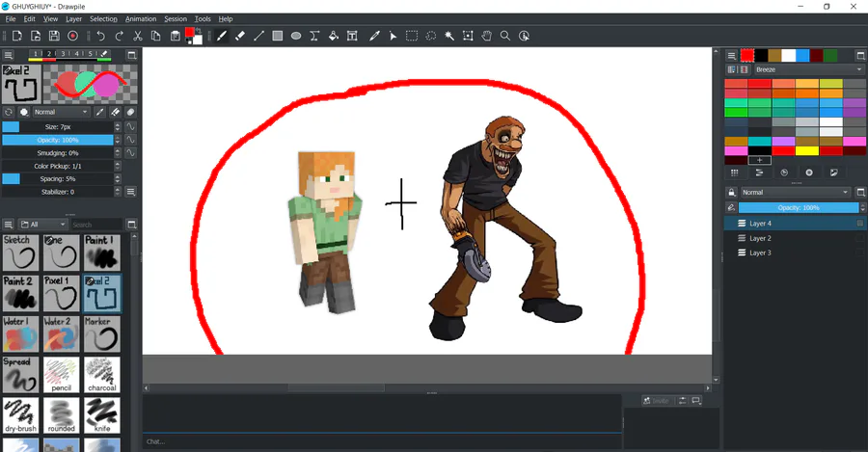Select the Text annotation tool

[x=352, y=36]
